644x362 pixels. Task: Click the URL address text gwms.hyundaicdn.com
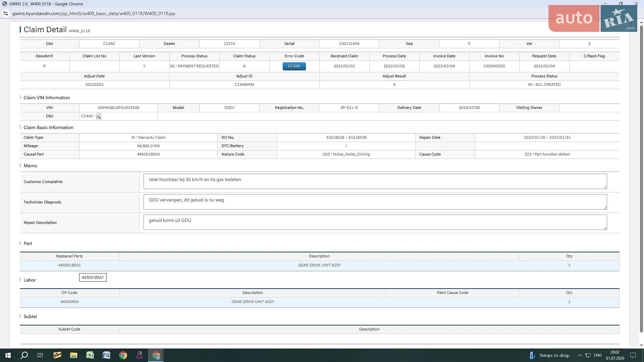coord(94,13)
